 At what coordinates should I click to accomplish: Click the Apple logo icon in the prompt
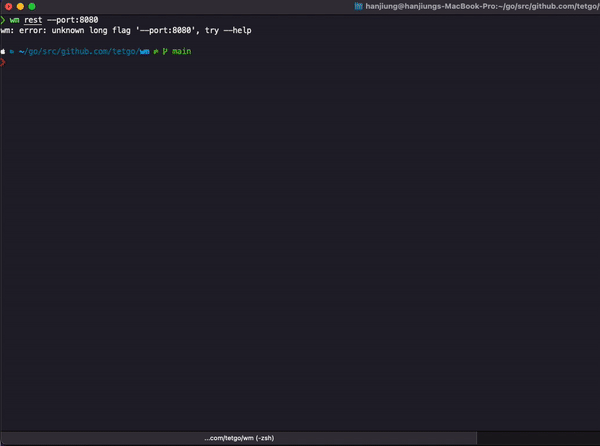tap(3, 51)
